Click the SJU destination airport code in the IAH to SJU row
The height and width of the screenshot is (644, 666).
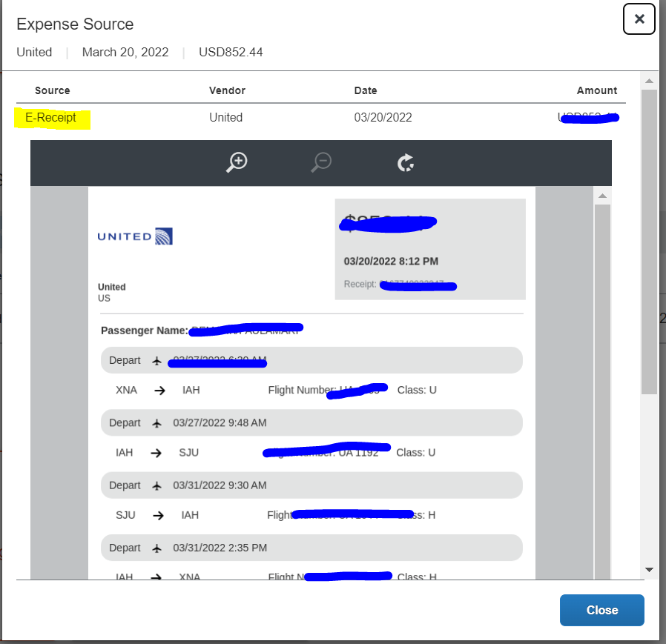[x=189, y=453]
